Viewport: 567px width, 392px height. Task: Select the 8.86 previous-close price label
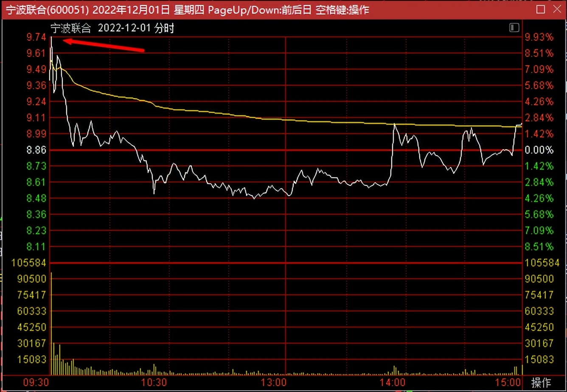tap(36, 150)
